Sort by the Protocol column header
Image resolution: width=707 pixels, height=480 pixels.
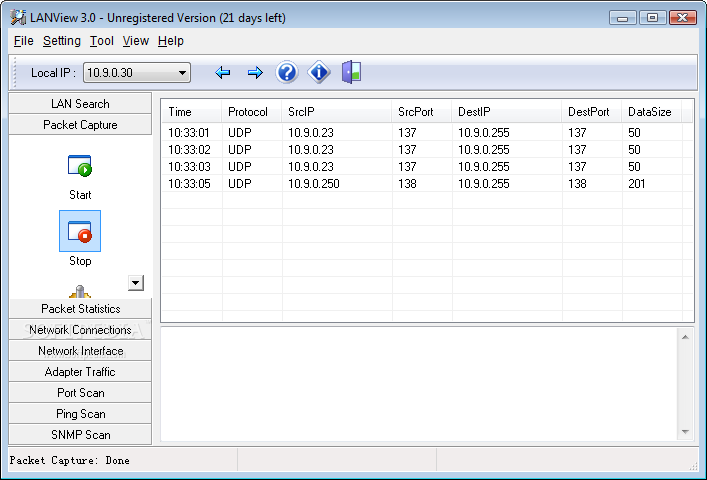click(x=252, y=112)
